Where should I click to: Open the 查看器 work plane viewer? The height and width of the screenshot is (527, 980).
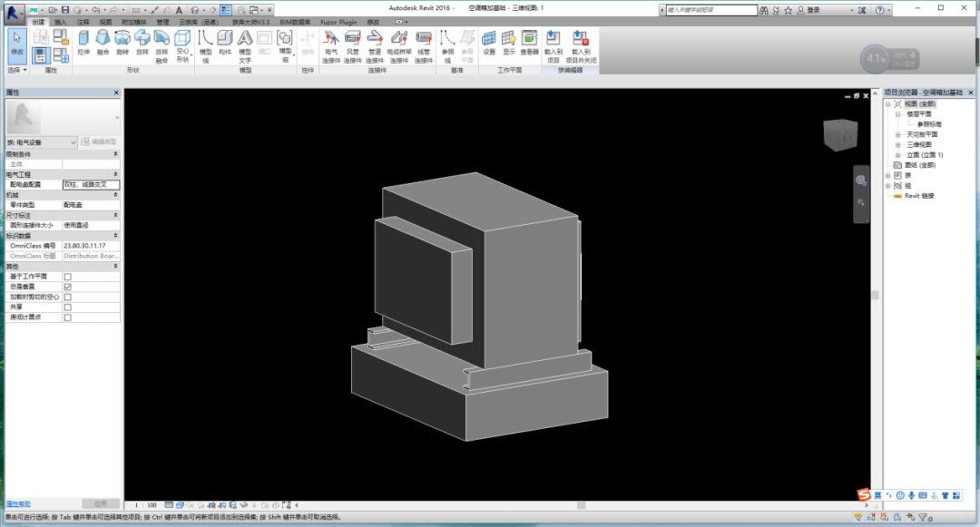click(x=529, y=44)
